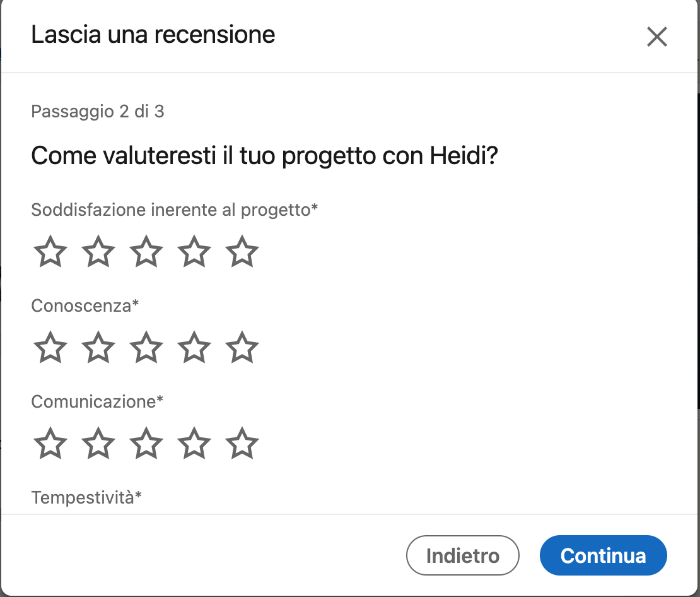Select four stars for Soddisfazione inerente al progetto

pos(194,252)
